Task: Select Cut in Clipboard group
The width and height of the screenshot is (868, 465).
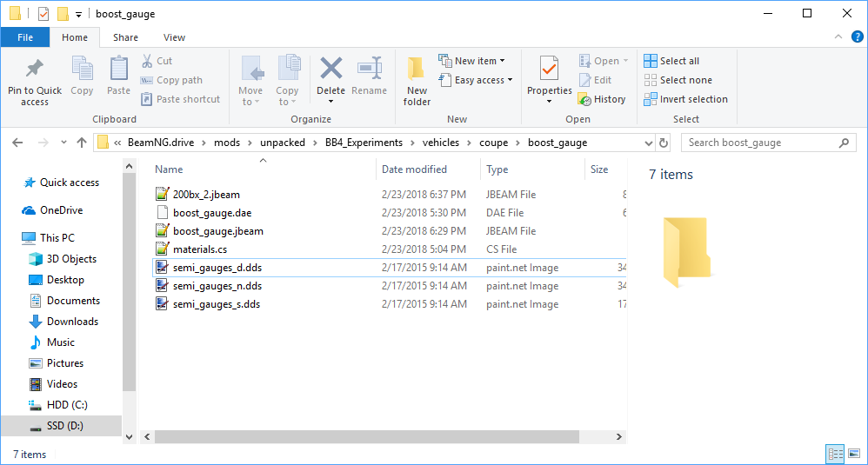Action: tap(157, 61)
